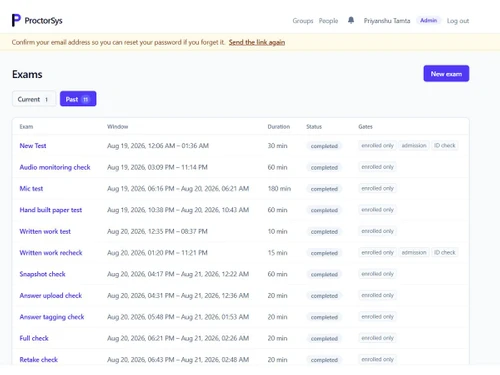Open the notifications bell
The height and width of the screenshot is (375, 500).
pyautogui.click(x=351, y=20)
